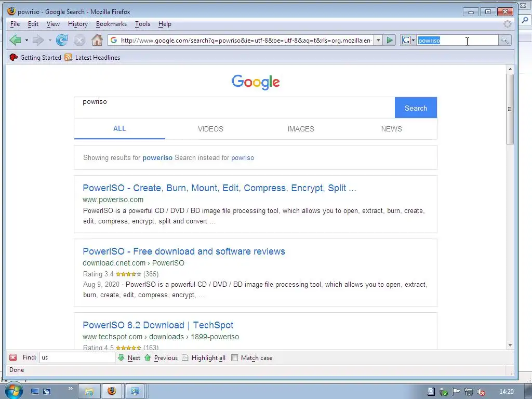Click the www.poweriso.com URL text

point(113,199)
